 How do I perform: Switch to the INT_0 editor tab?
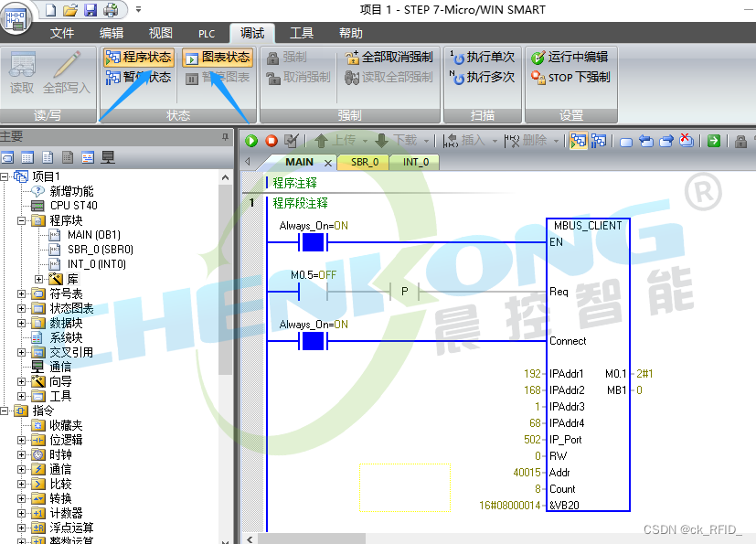point(416,163)
